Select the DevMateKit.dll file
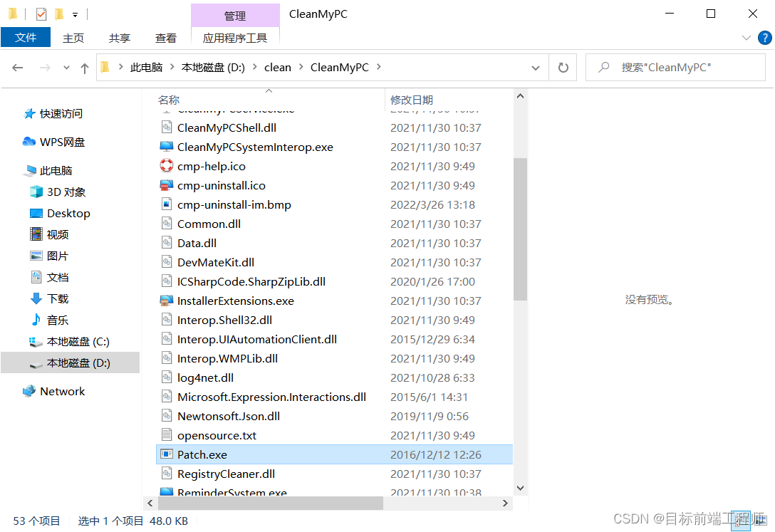 (x=216, y=263)
